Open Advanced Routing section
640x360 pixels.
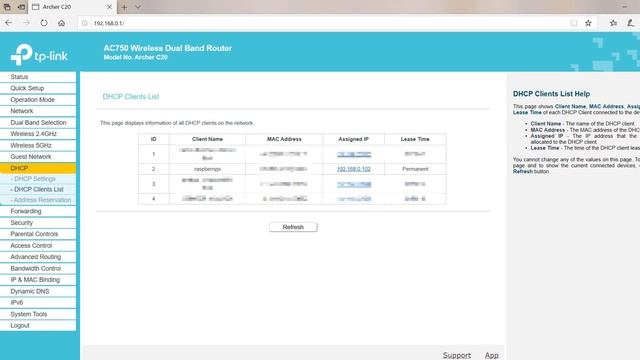tap(38, 257)
